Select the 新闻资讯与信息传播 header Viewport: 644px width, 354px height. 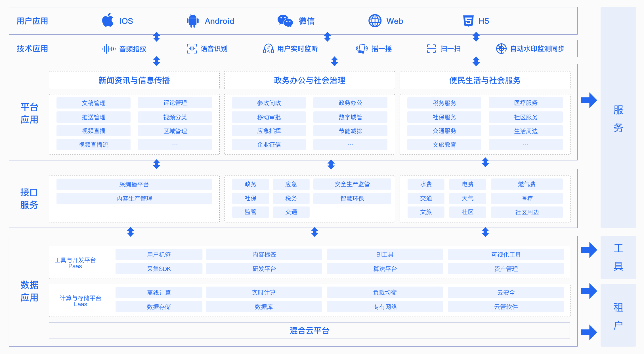click(x=134, y=80)
